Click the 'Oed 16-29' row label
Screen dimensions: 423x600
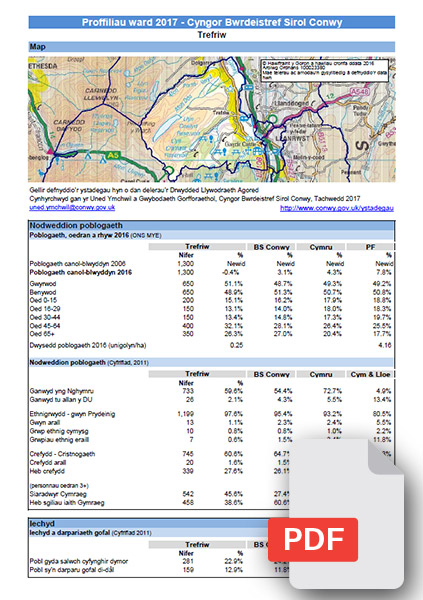[45, 309]
